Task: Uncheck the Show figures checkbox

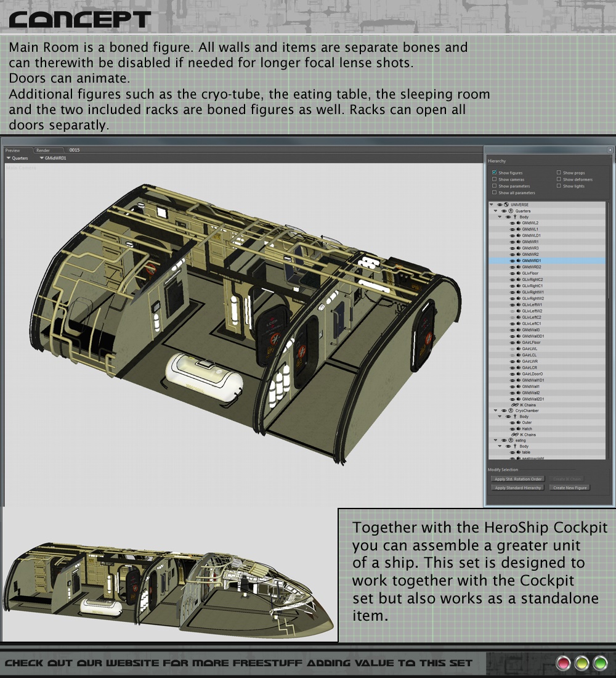Action: pos(494,173)
